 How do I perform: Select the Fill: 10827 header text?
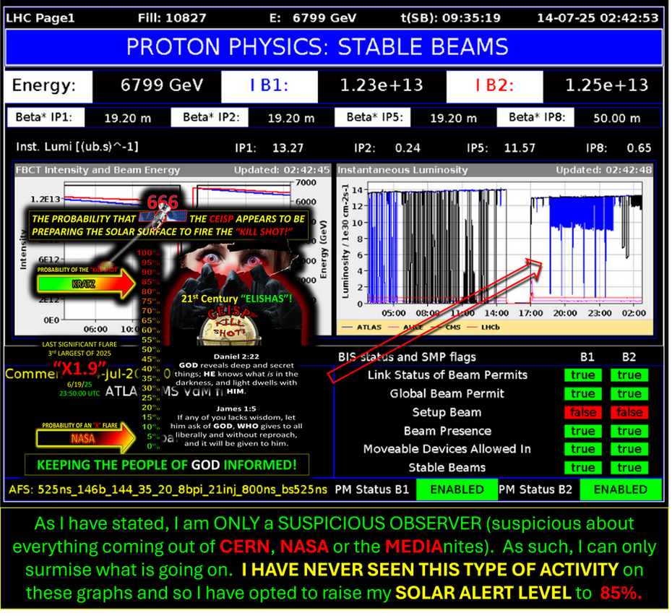[x=172, y=18]
